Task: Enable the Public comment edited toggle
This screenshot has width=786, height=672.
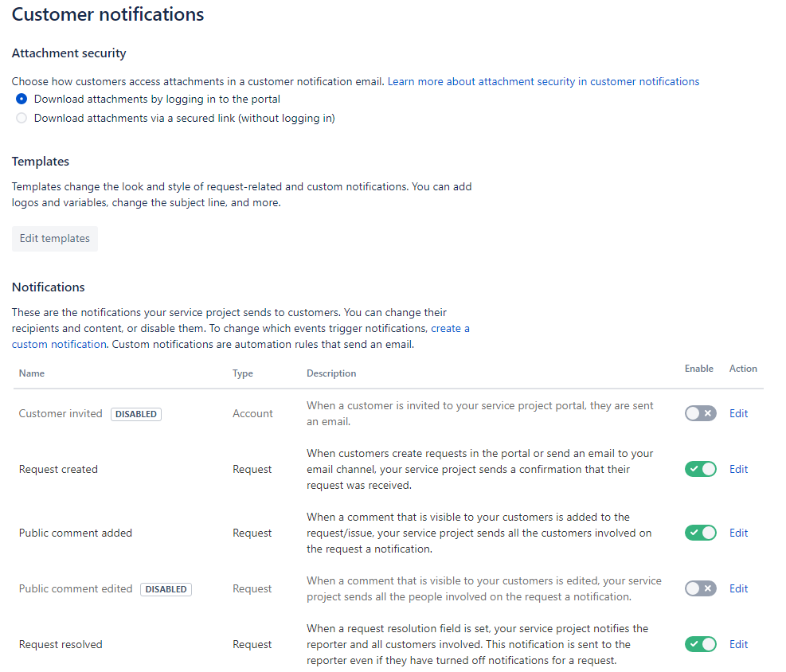Action: point(700,588)
